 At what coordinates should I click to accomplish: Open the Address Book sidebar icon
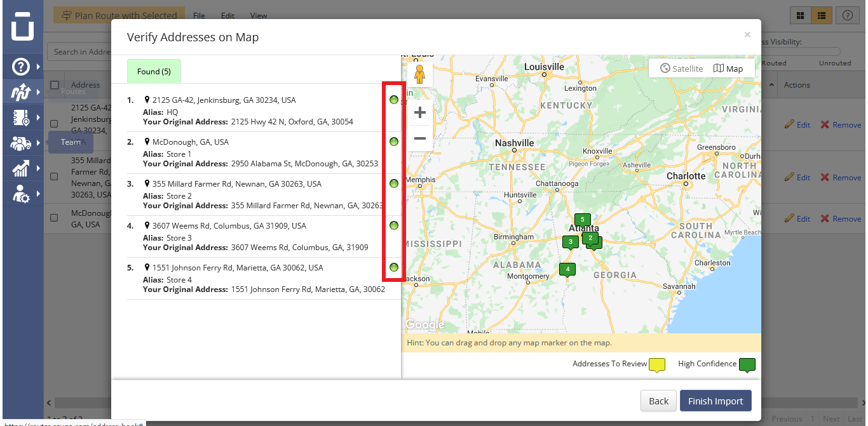pyautogui.click(x=21, y=117)
